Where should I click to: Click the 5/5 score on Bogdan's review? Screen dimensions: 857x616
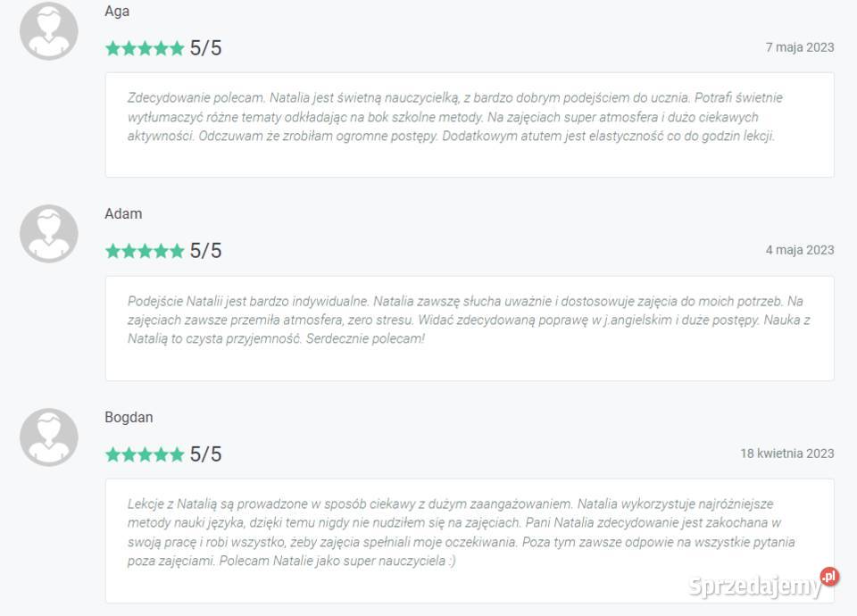205,454
